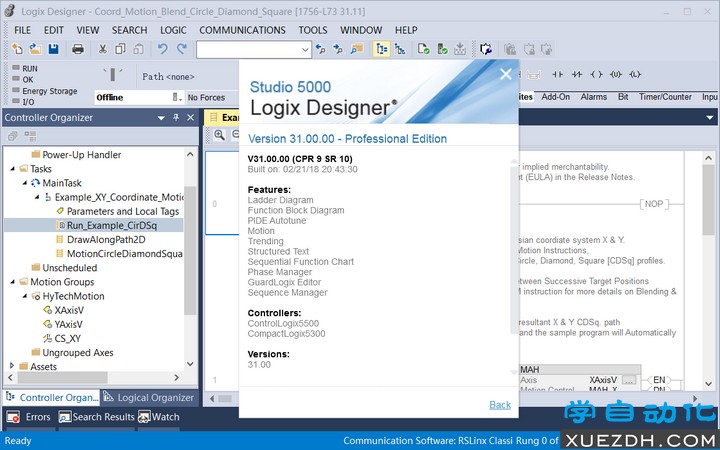The image size is (720, 450).
Task: Click the Verify Controller icon
Action: [442, 49]
